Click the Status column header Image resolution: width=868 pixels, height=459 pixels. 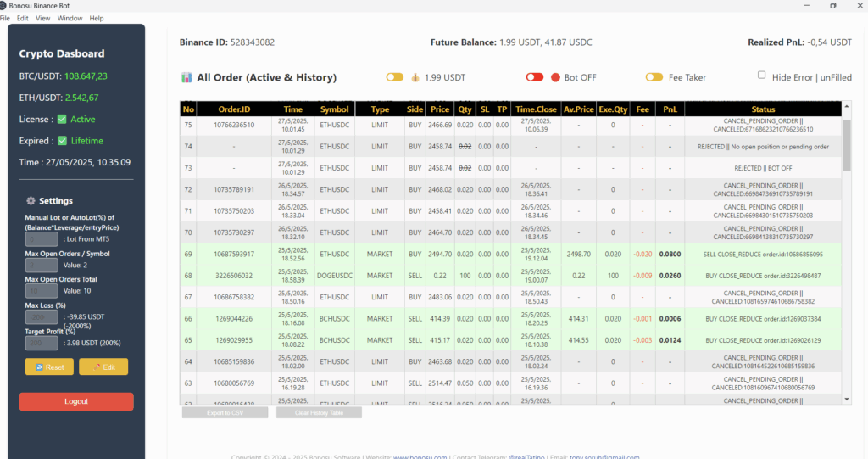coord(763,109)
